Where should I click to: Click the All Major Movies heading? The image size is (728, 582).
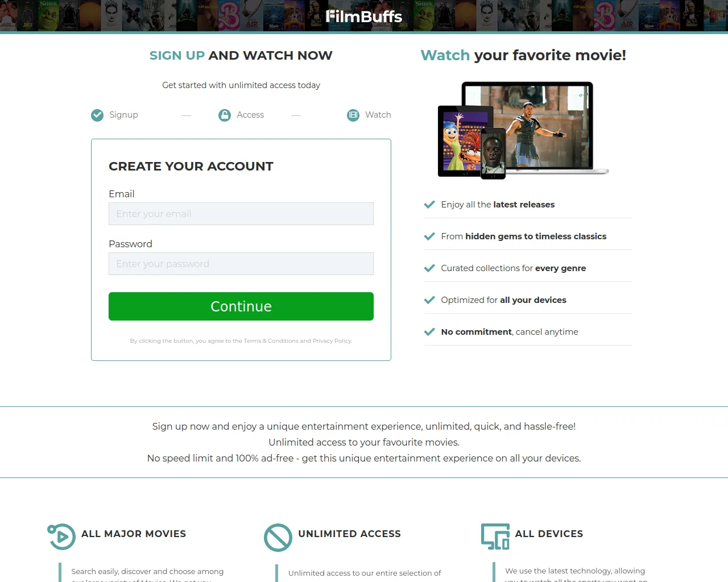[x=134, y=534]
